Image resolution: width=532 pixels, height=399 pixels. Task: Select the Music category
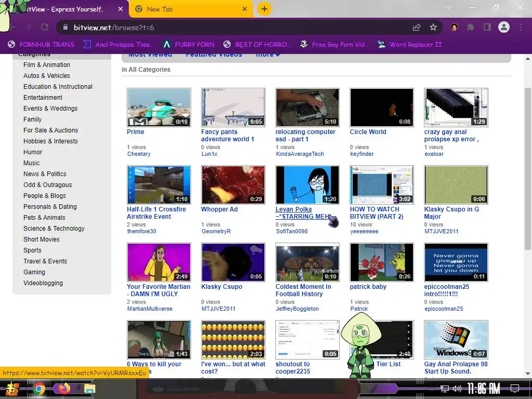[32, 163]
